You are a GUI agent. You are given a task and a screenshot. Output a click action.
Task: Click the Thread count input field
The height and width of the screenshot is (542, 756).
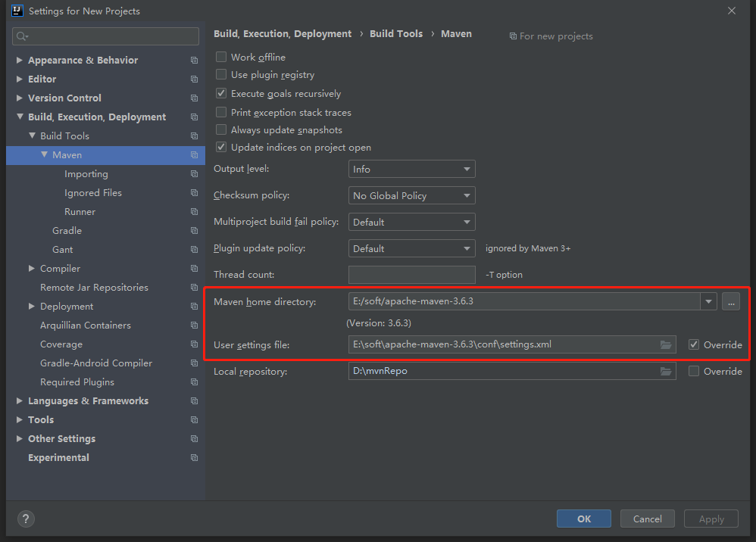coord(411,274)
